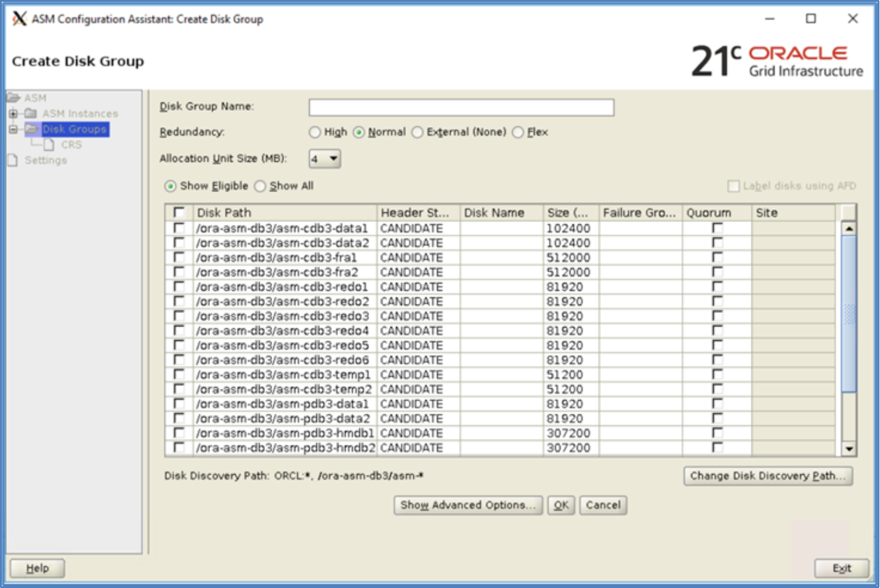This screenshot has height=588, width=880.
Task: Click the Disk Group Name input field
Action: pos(461,107)
